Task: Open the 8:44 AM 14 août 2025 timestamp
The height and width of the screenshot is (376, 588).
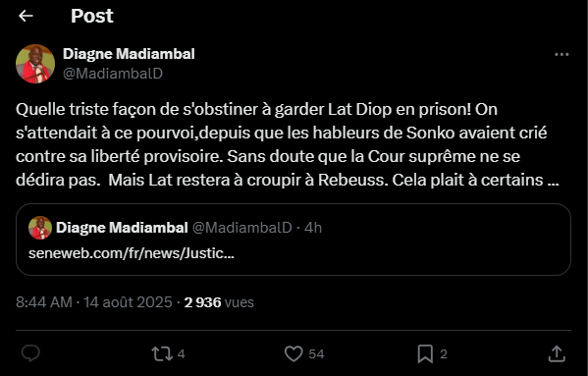Action: pos(94,302)
